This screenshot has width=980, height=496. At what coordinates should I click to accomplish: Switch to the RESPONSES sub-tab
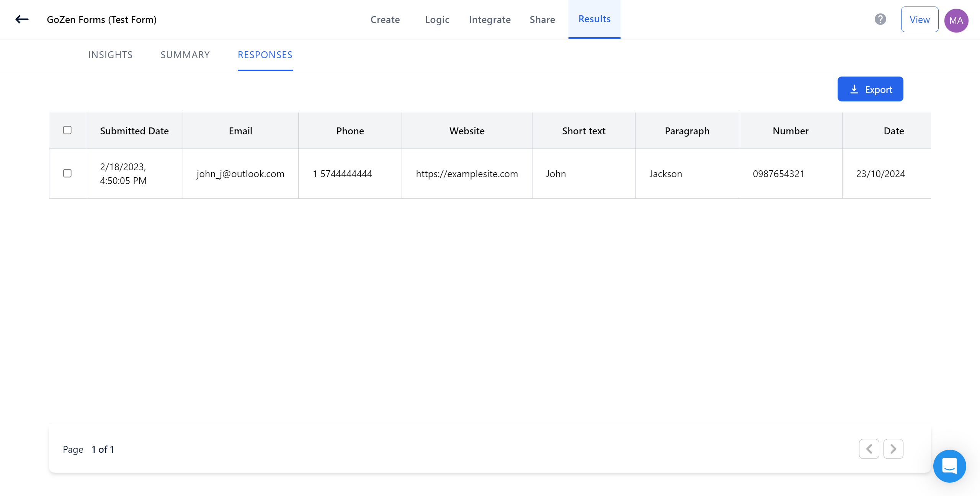(265, 55)
